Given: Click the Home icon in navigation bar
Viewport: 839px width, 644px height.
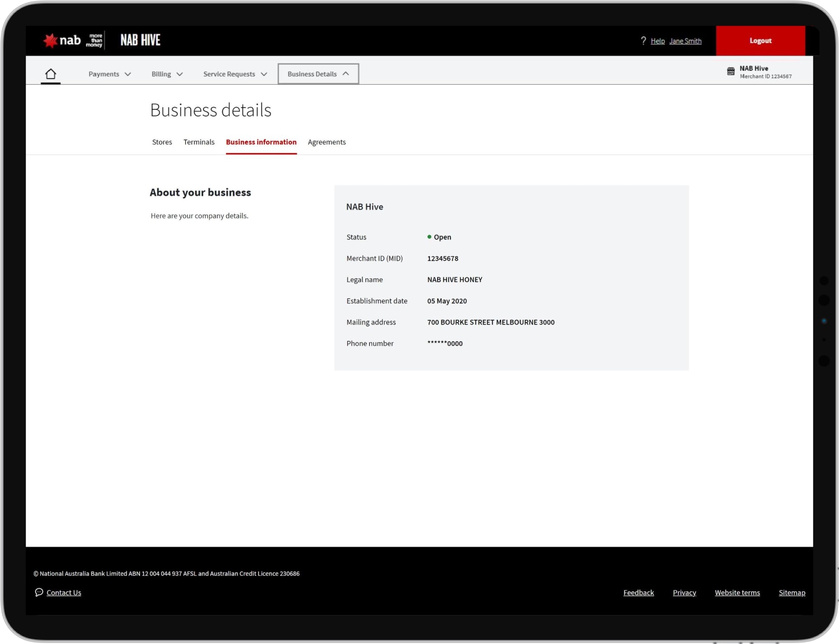Looking at the screenshot, I should (x=51, y=74).
